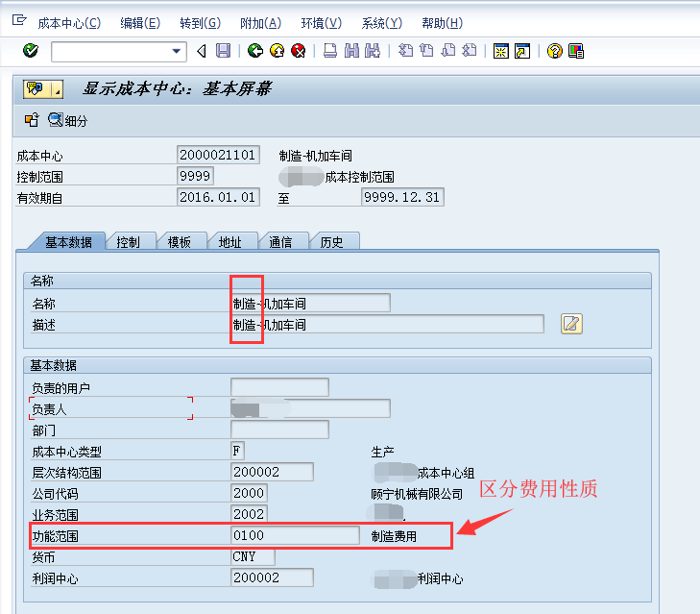Viewport: 700px width, 614px height.
Task: Click the Create Shortcut icon
Action: point(522,51)
